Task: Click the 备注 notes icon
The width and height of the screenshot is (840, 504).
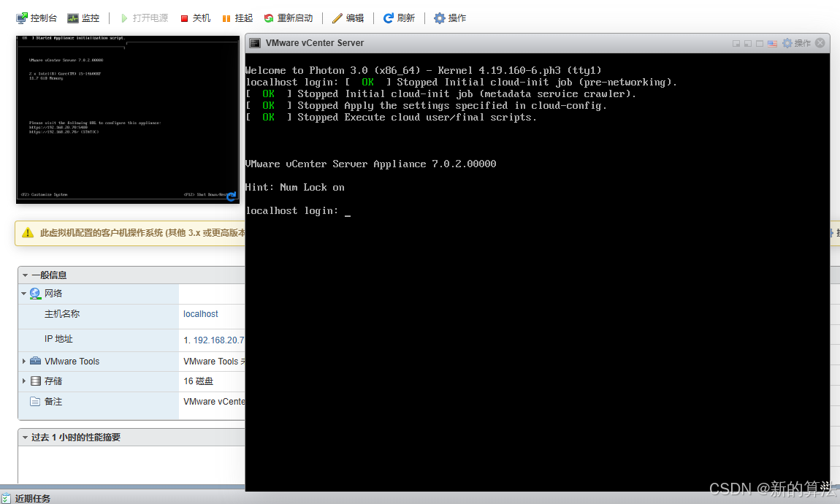Action: [35, 402]
